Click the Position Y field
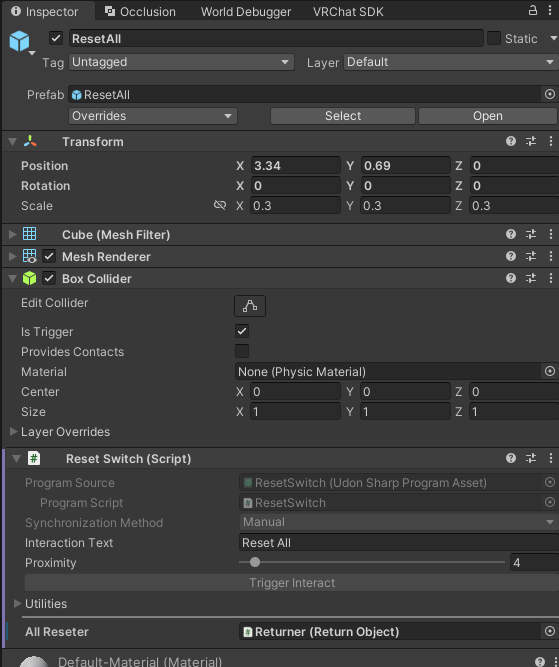Screen dimensions: 559x667 point(405,165)
